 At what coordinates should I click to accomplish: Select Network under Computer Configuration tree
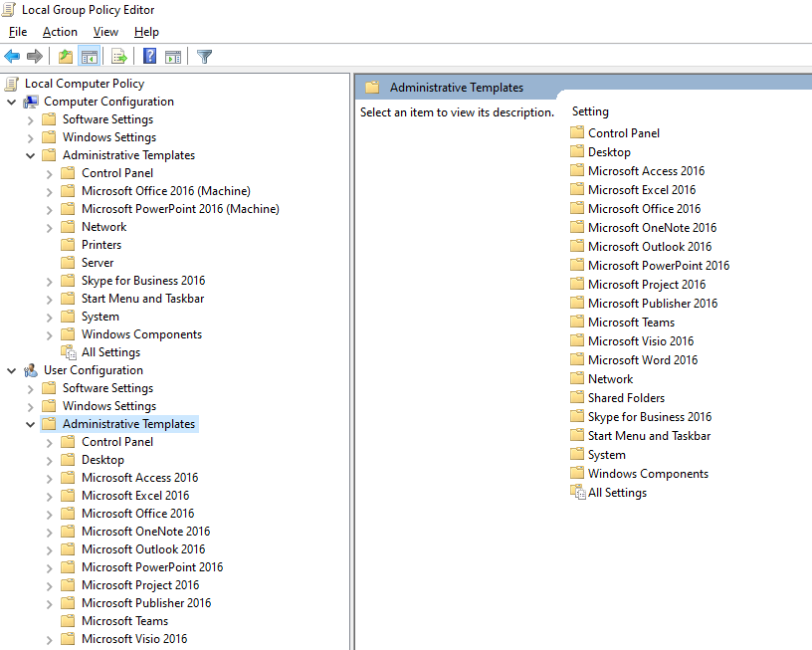(104, 227)
